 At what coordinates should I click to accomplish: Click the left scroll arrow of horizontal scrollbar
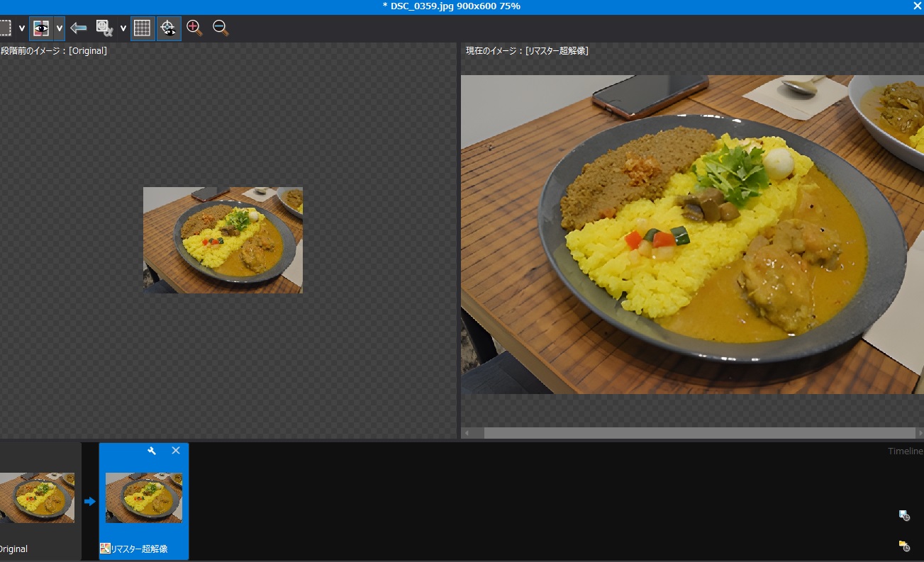coord(466,432)
